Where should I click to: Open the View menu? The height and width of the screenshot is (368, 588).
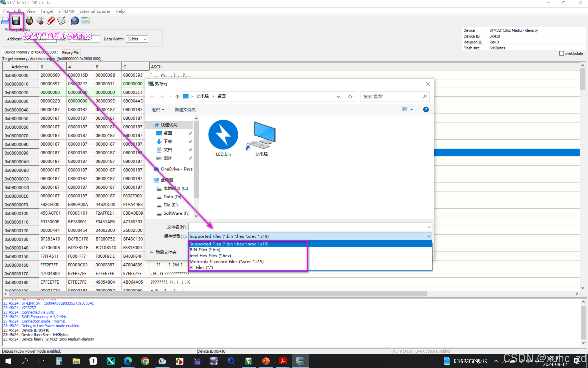31,11
